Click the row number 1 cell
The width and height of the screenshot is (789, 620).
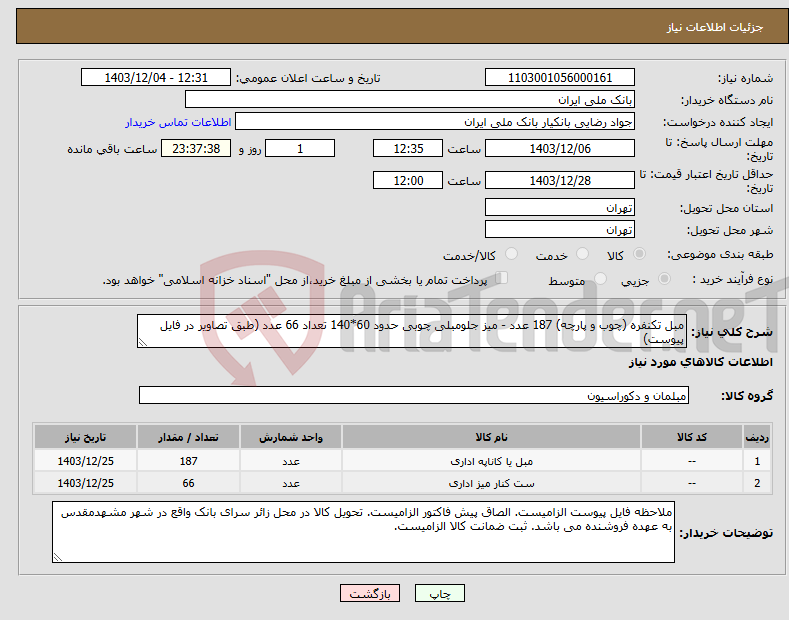pos(757,460)
